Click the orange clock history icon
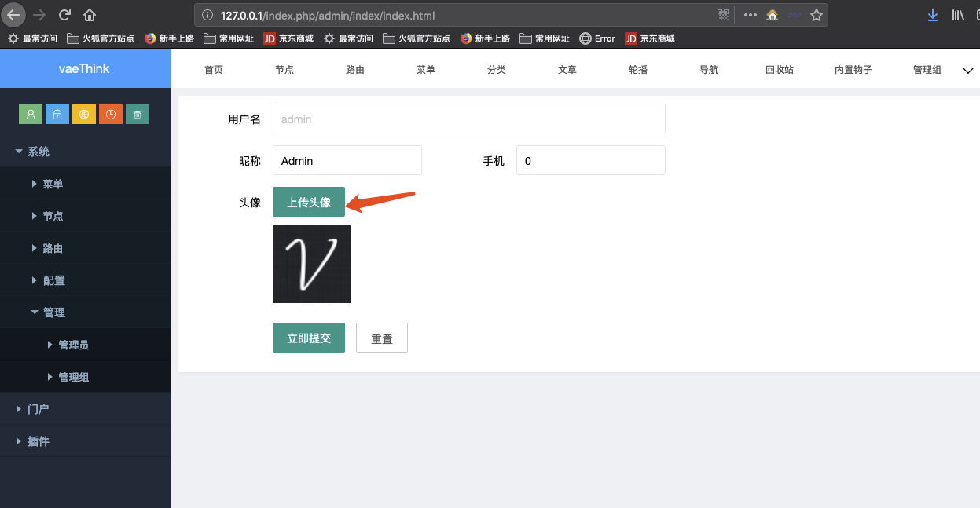This screenshot has width=980, height=508. (110, 114)
